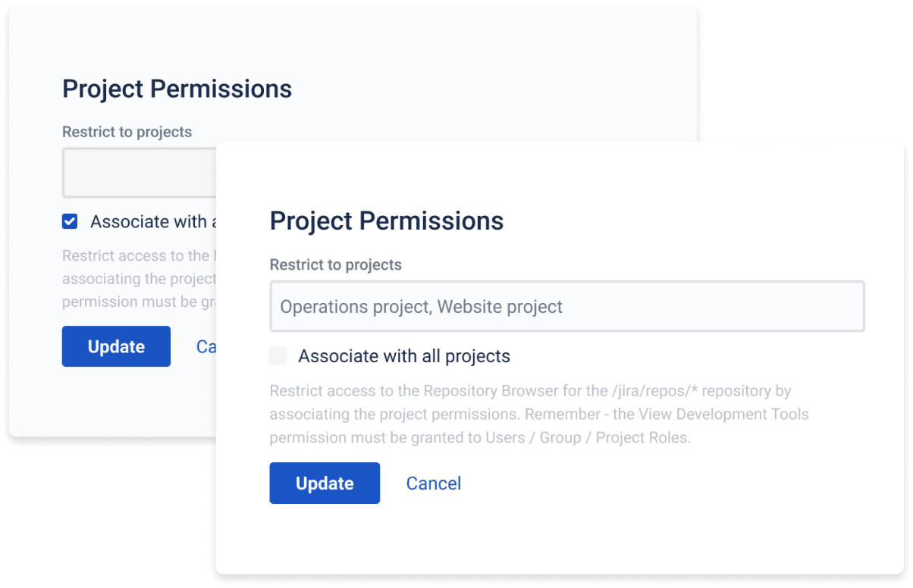Click the partially hidden 'Ca' Cancel link
Screen dimensions: 913x588
tap(206, 346)
